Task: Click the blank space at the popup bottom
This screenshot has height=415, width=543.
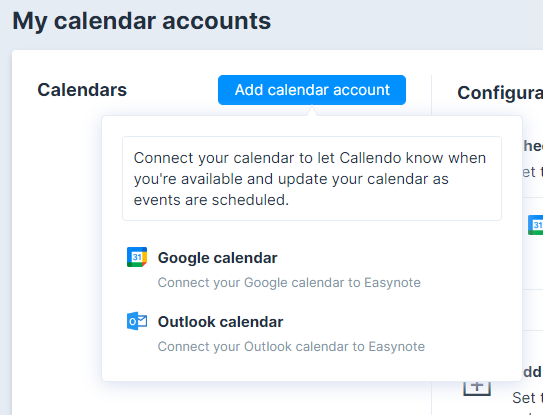Action: coord(312,369)
